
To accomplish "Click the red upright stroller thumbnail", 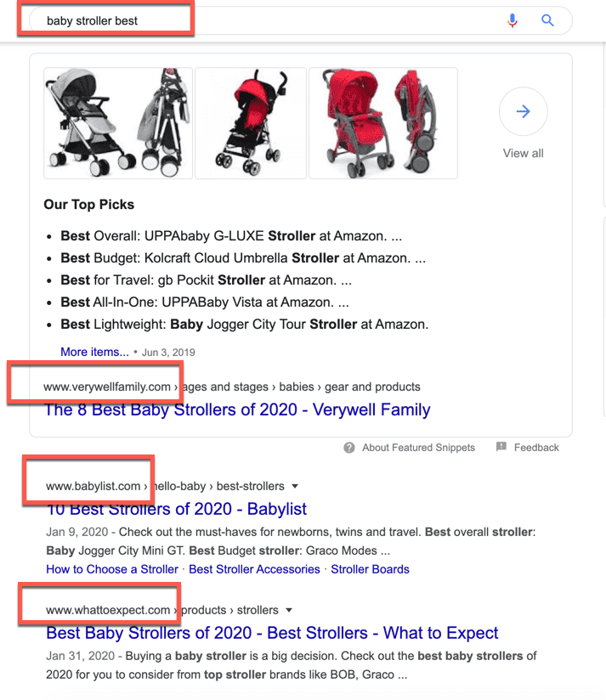I will 250,122.
